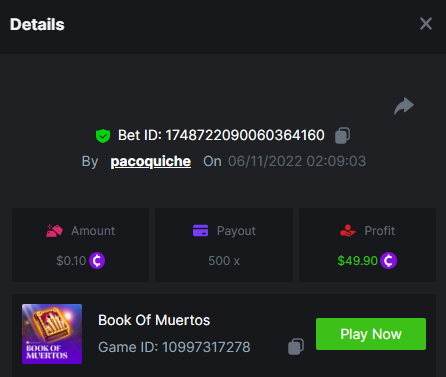Screen dimensions: 446x377
Task: Click the 500 x payout value
Action: pos(224,261)
